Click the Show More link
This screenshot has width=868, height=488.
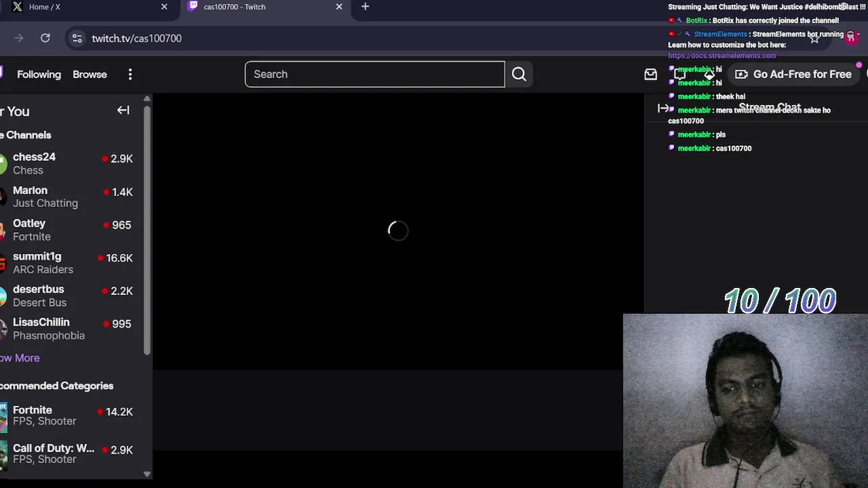click(x=20, y=358)
